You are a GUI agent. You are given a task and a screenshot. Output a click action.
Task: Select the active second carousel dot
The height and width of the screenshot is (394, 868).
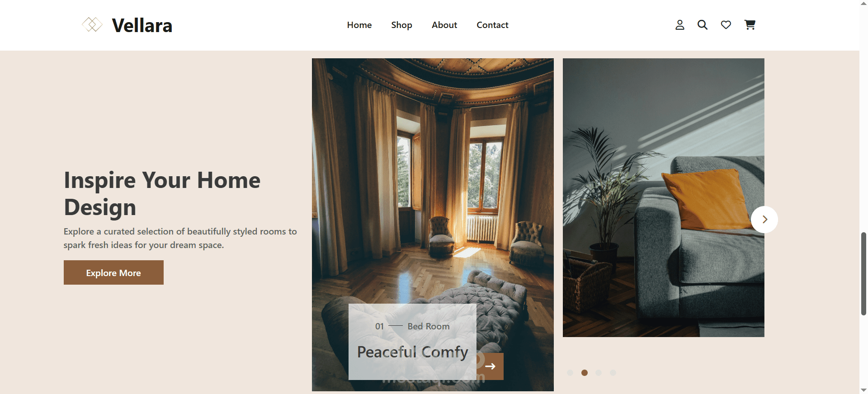point(585,373)
